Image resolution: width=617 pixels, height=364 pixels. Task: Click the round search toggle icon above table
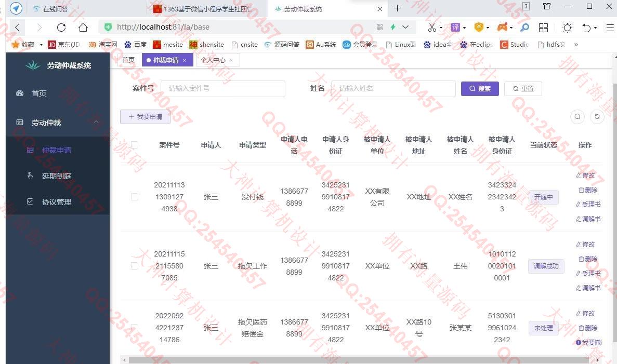click(577, 117)
